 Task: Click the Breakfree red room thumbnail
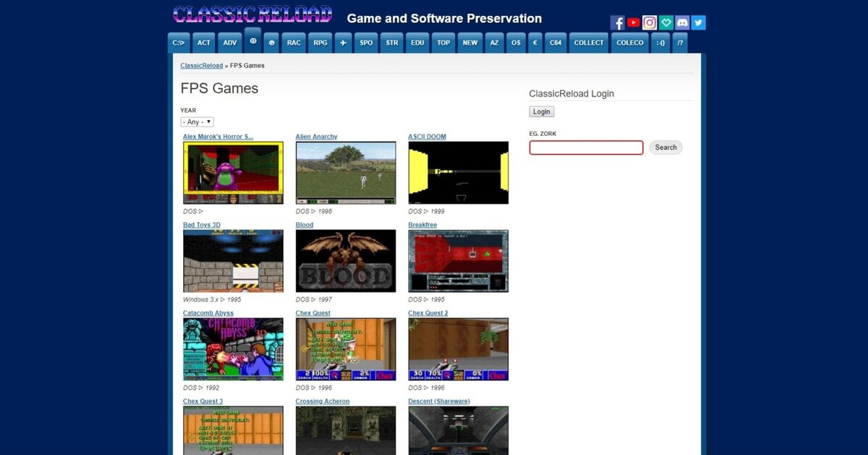click(459, 261)
